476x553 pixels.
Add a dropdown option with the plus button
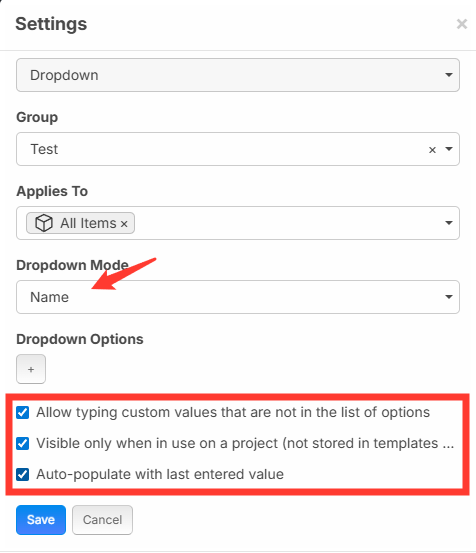[x=31, y=369]
